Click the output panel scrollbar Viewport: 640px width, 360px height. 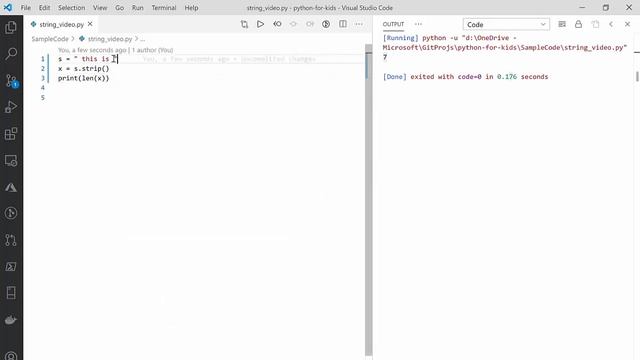click(x=637, y=76)
